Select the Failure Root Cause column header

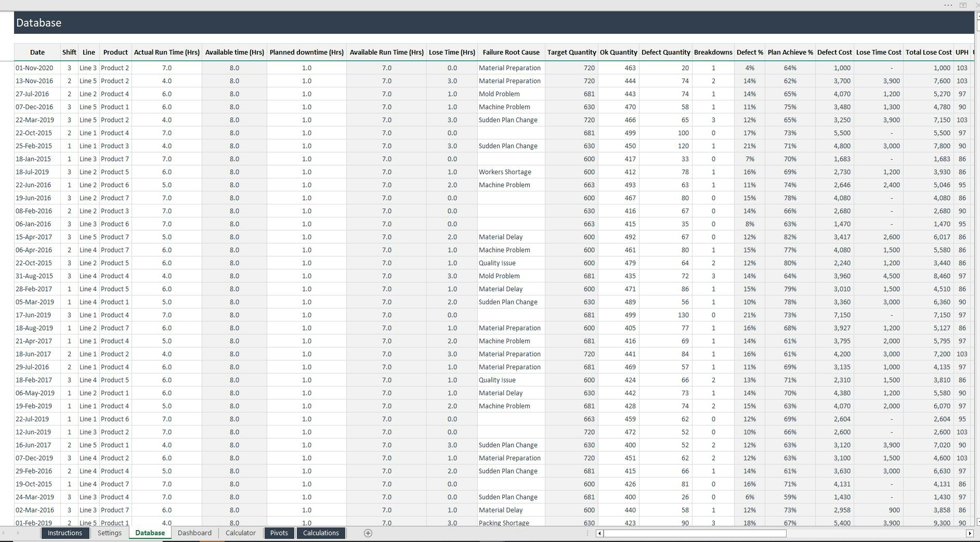[511, 52]
